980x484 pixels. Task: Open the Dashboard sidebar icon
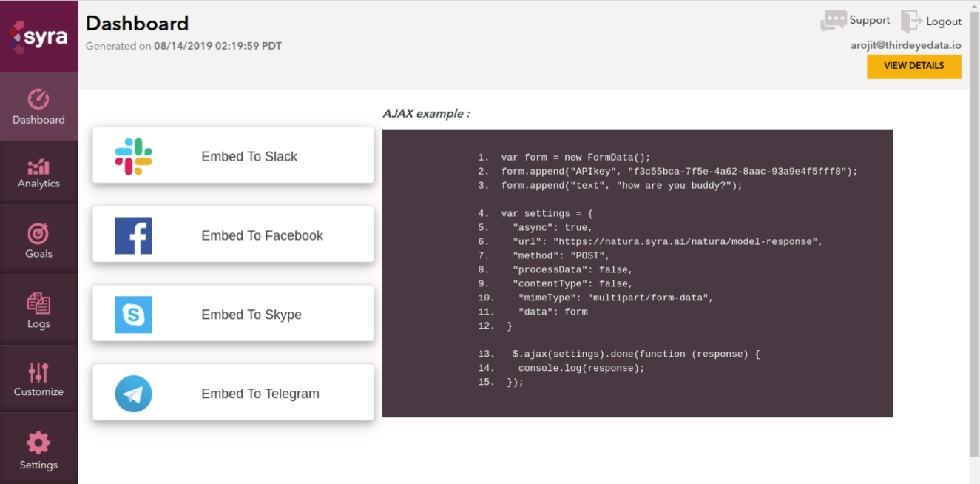coord(38,99)
